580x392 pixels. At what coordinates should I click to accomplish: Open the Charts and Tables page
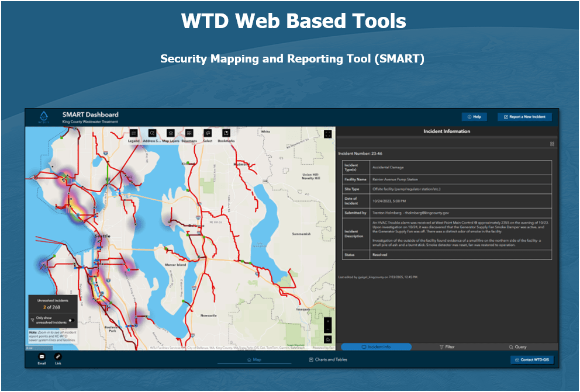[328, 359]
